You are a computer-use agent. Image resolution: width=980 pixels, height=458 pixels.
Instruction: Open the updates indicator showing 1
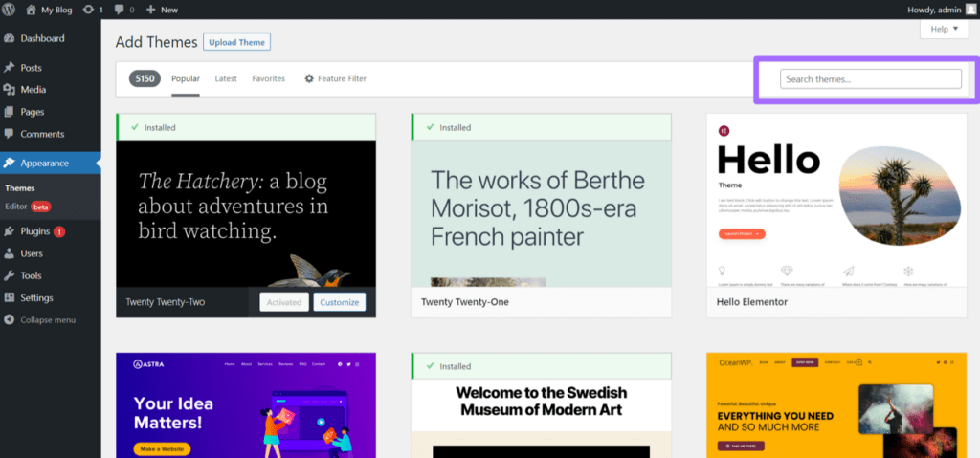tap(93, 10)
